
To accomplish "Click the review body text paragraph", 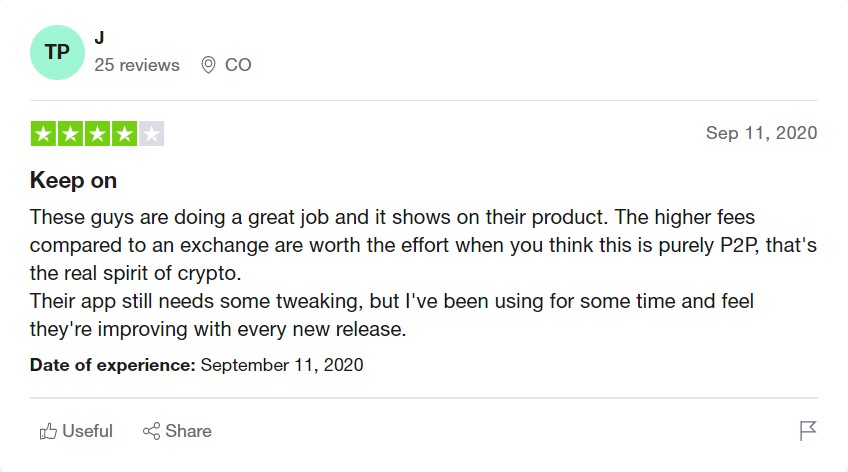I will tap(423, 273).
